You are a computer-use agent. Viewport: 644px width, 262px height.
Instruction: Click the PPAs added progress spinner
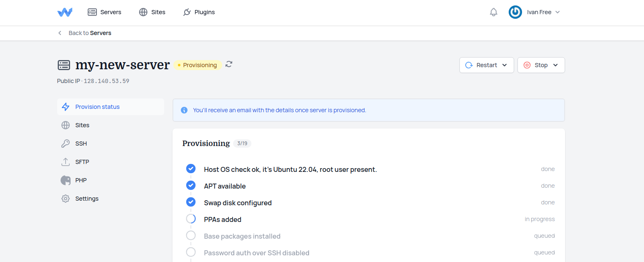click(191, 219)
